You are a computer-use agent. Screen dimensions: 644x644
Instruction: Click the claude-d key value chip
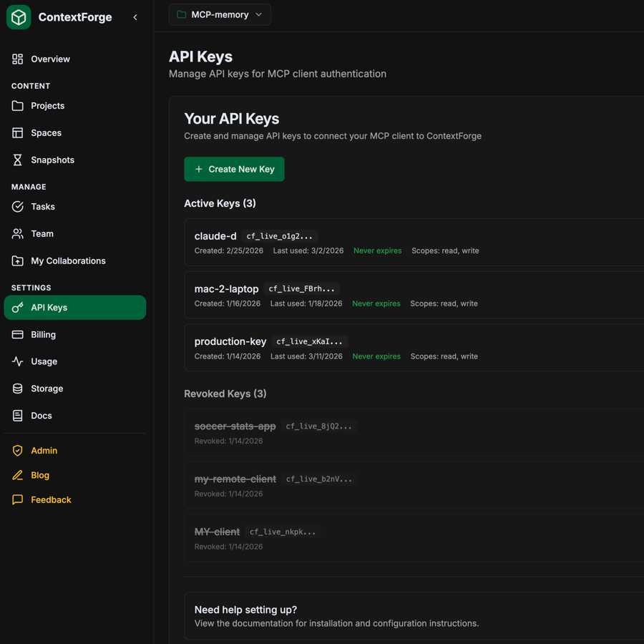pyautogui.click(x=280, y=235)
